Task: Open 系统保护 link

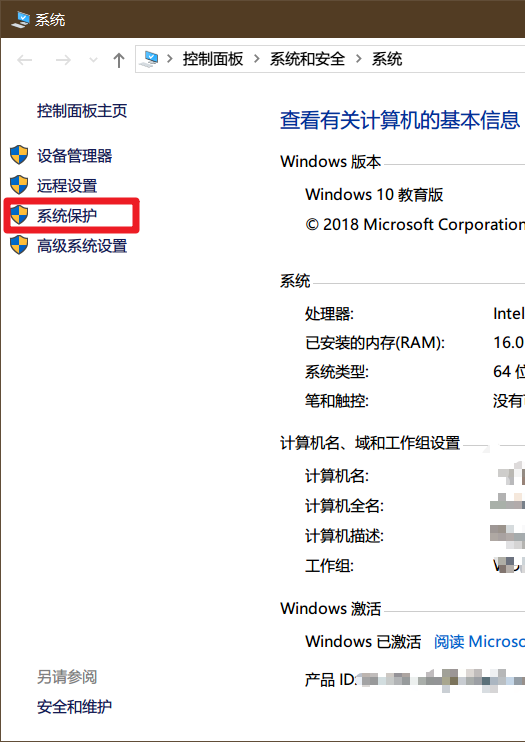Action: (67, 215)
